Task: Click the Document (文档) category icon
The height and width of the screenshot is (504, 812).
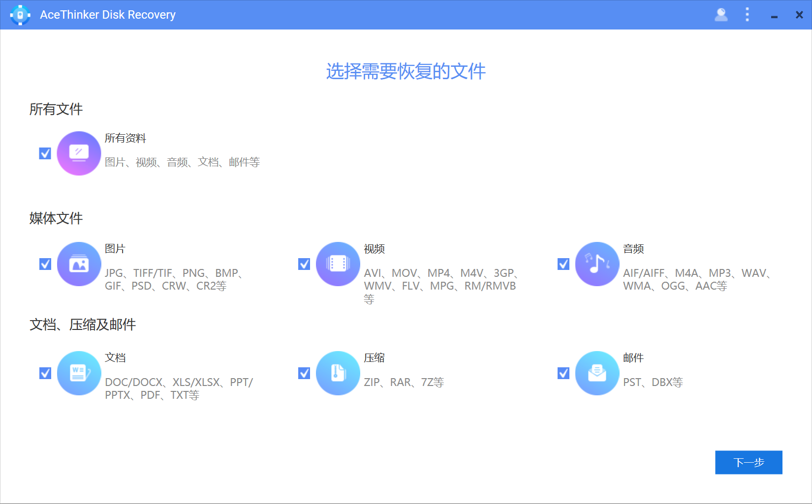Action: (x=79, y=373)
